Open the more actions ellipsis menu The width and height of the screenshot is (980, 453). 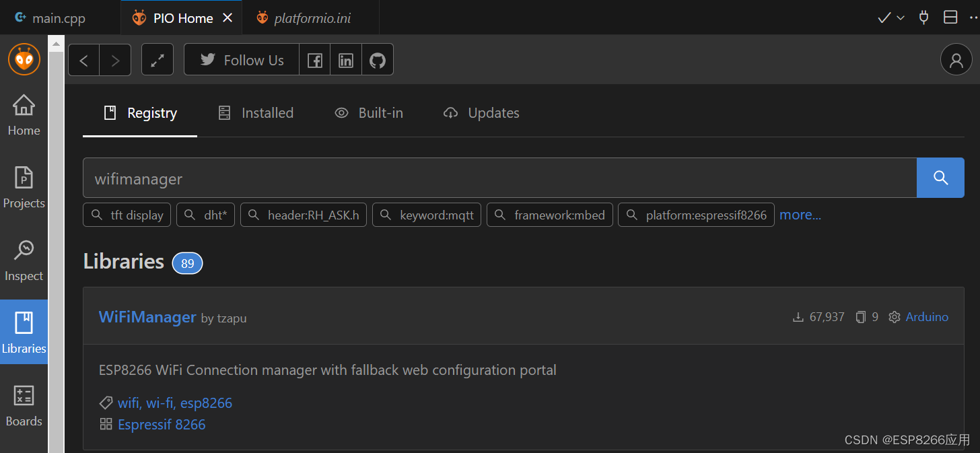[x=973, y=18]
